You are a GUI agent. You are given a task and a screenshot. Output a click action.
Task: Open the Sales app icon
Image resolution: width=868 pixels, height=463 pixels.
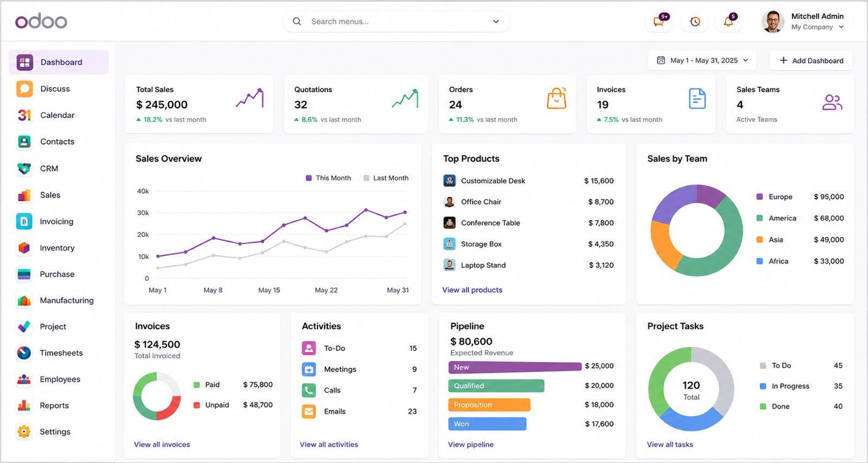[24, 195]
